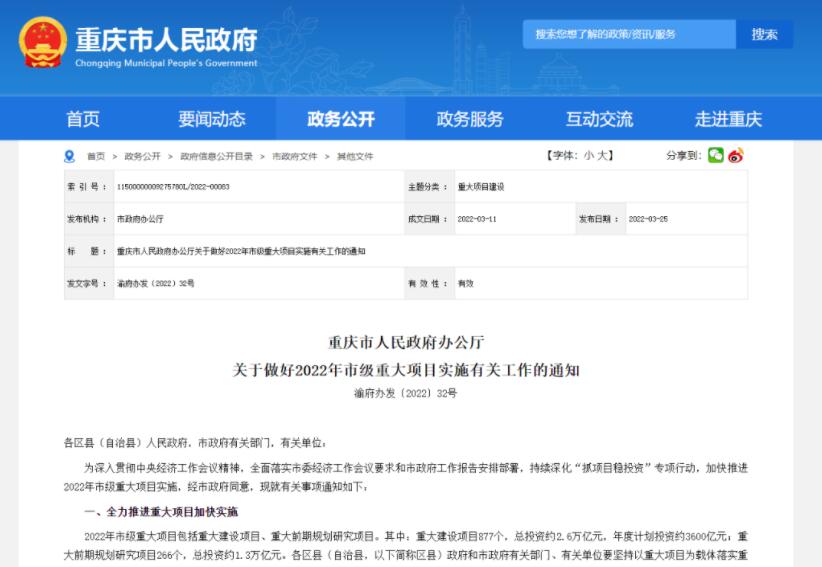The image size is (822, 567).
Task: Open 市政府文件 breadcrumb link
Action: pos(294,157)
